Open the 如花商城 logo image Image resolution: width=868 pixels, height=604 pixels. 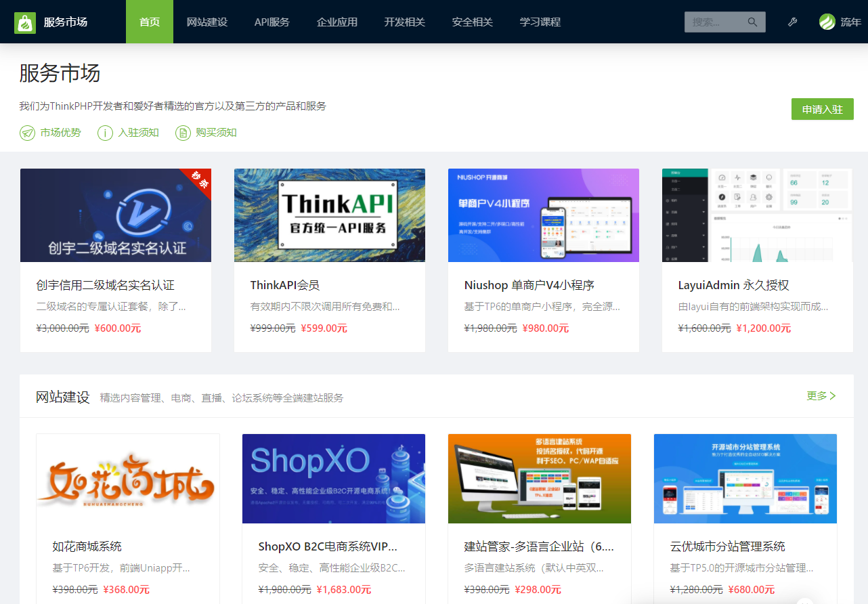[128, 479]
